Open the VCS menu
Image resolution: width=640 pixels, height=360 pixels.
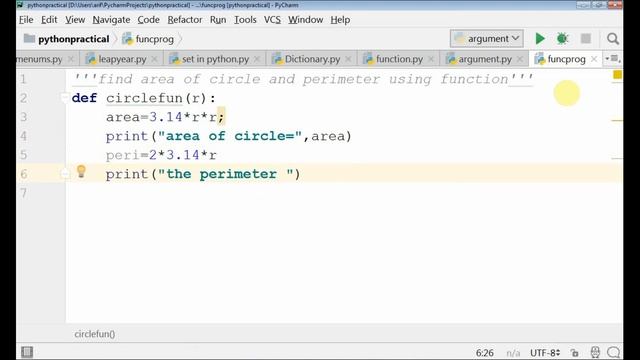(272, 20)
